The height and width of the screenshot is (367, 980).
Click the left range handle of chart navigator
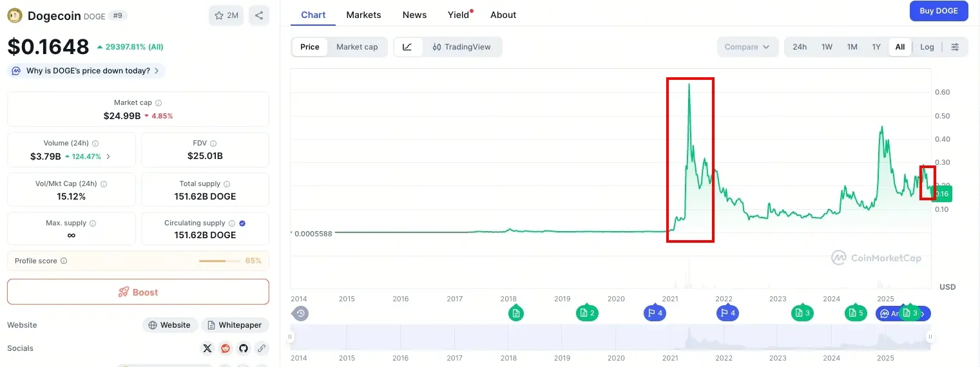291,337
